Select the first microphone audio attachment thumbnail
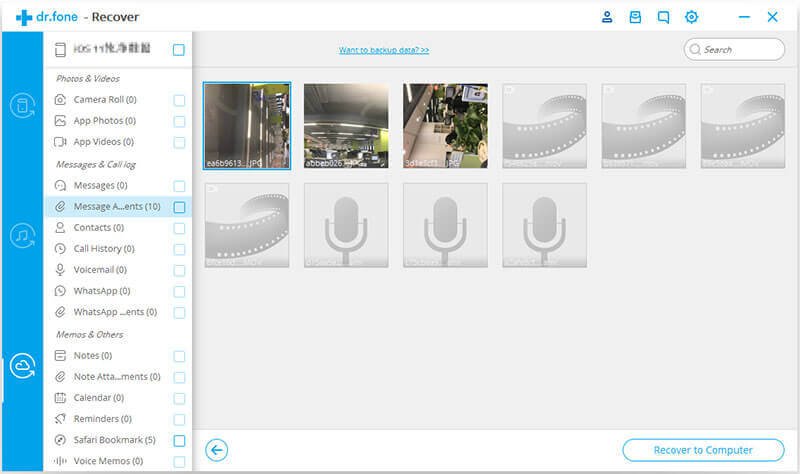 point(346,225)
